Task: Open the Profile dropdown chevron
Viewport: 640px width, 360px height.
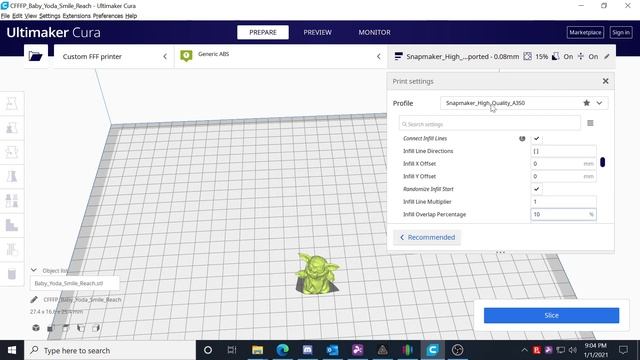Action: [x=599, y=103]
